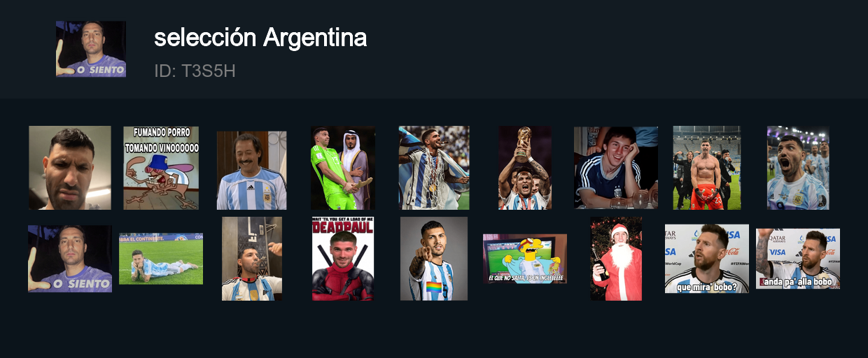Click the 'selección Argentina' pack title
Viewport: 868px width, 358px height.
260,38
